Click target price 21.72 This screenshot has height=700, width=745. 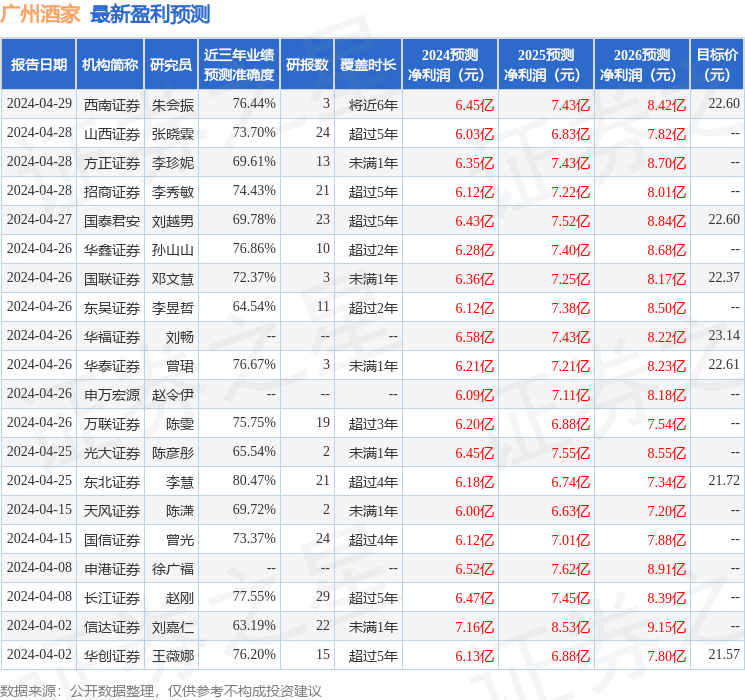(724, 480)
